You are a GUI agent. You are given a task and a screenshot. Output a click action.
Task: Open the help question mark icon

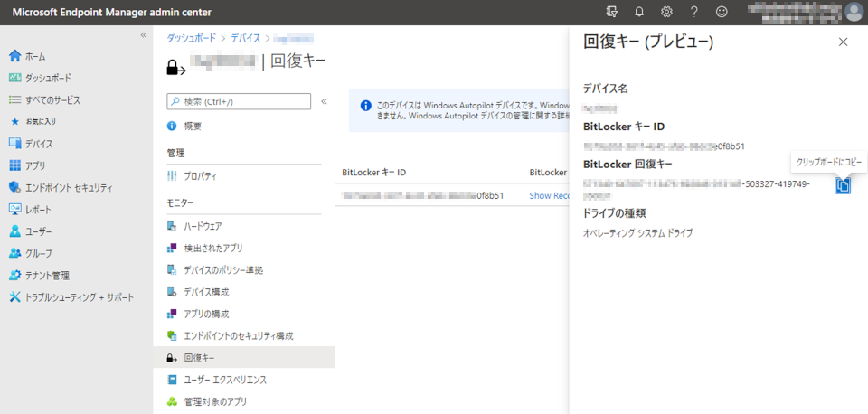694,12
